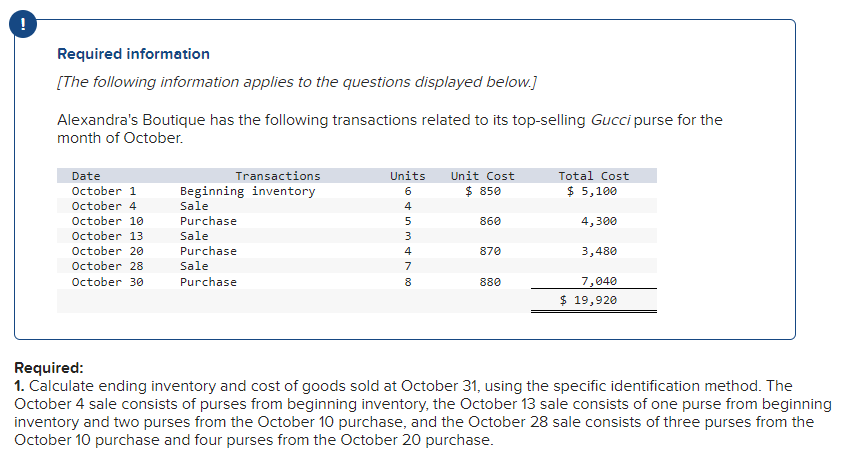
Task: Select the 'October 30' date cell
Action: coord(107,282)
